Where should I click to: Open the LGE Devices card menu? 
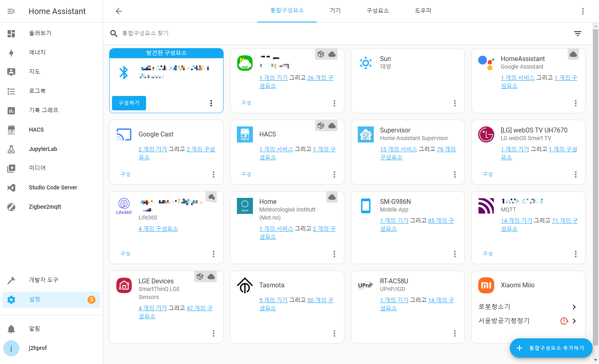[x=214, y=333]
